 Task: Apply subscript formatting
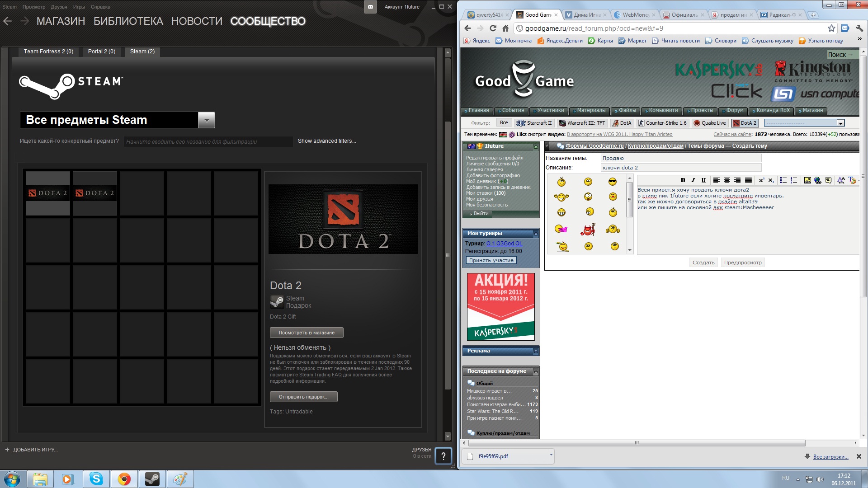click(x=771, y=180)
